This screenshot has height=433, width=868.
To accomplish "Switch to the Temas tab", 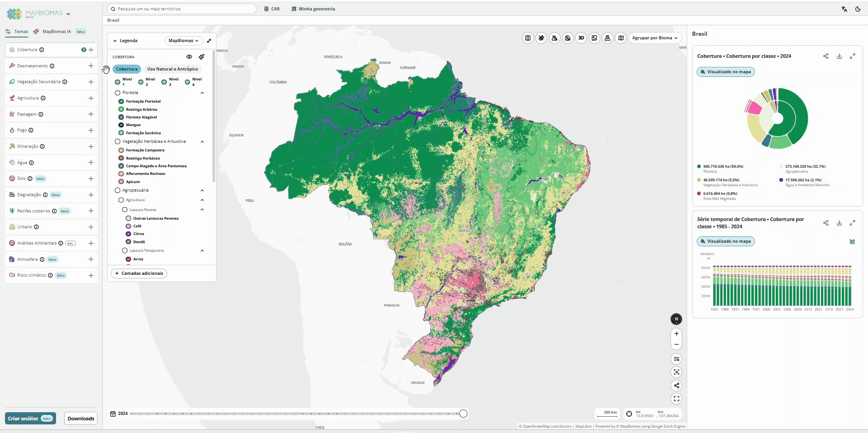I will 17,32.
